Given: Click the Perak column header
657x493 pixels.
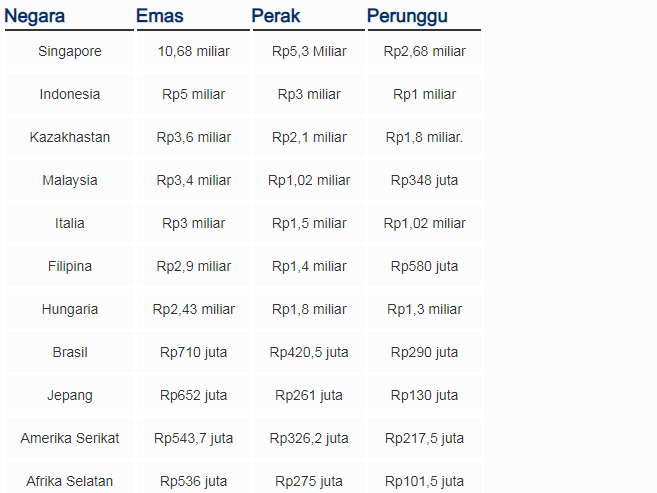Looking at the screenshot, I should [x=276, y=16].
